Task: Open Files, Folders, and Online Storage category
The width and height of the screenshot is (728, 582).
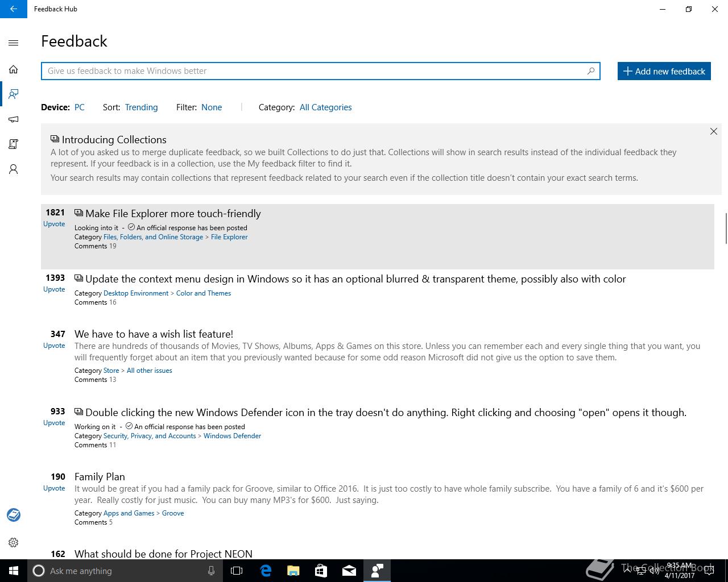Action: point(153,237)
